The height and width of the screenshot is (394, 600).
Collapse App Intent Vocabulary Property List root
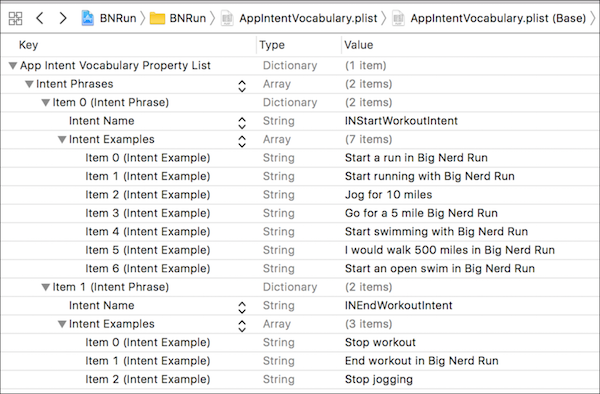click(x=13, y=66)
